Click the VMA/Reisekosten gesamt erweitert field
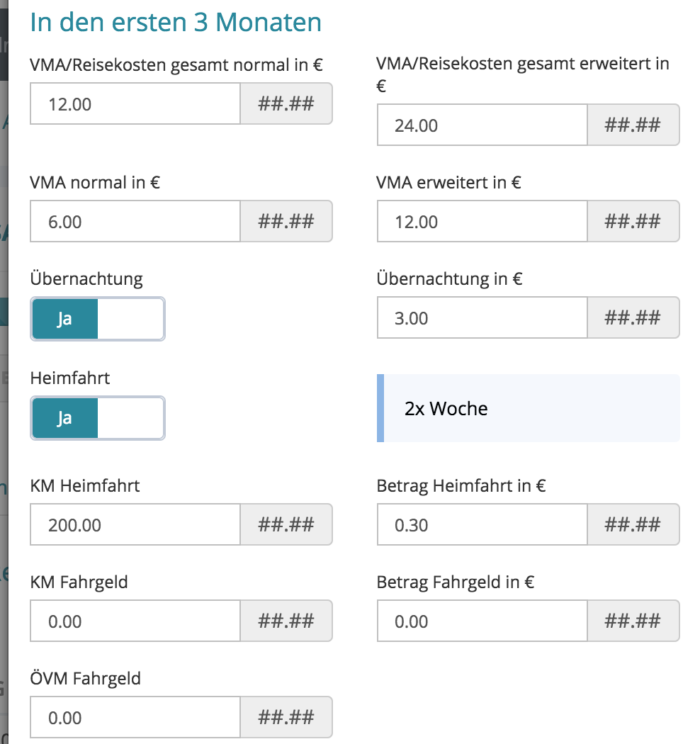 coord(482,125)
